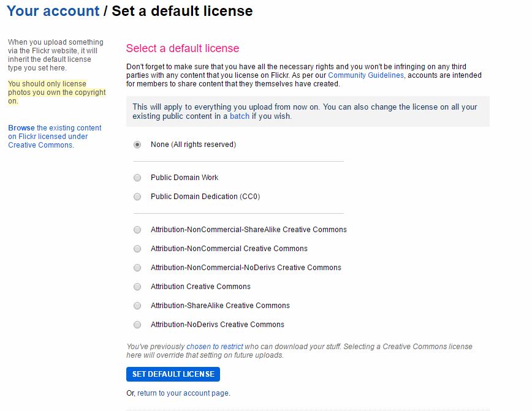
Task: Click the Browse existing content link
Action: pyautogui.click(x=55, y=137)
